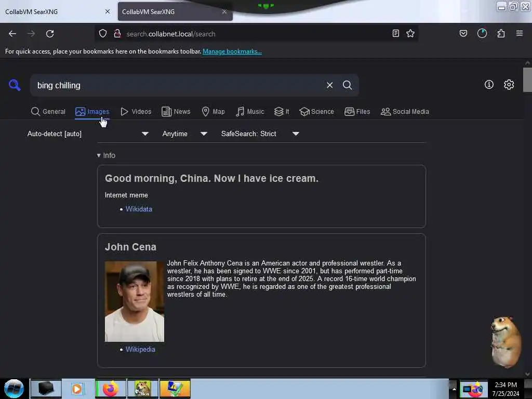
Task: Go back using the browser back arrow
Action: tap(12, 34)
